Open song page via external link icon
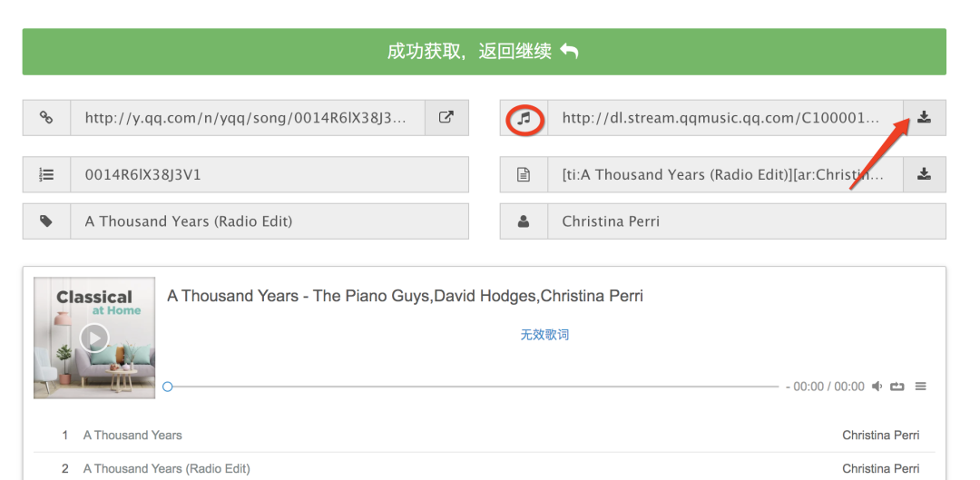The image size is (980, 480). click(446, 117)
